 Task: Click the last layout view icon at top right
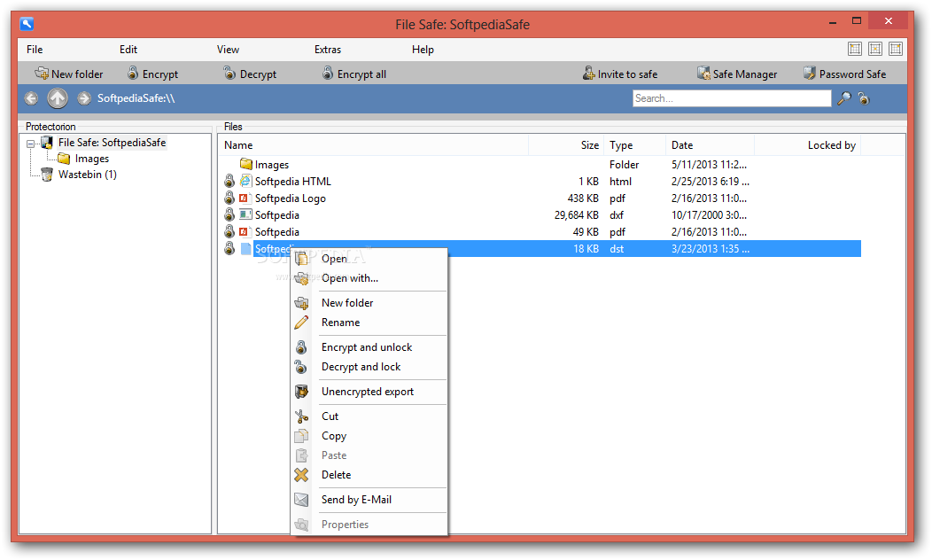895,49
